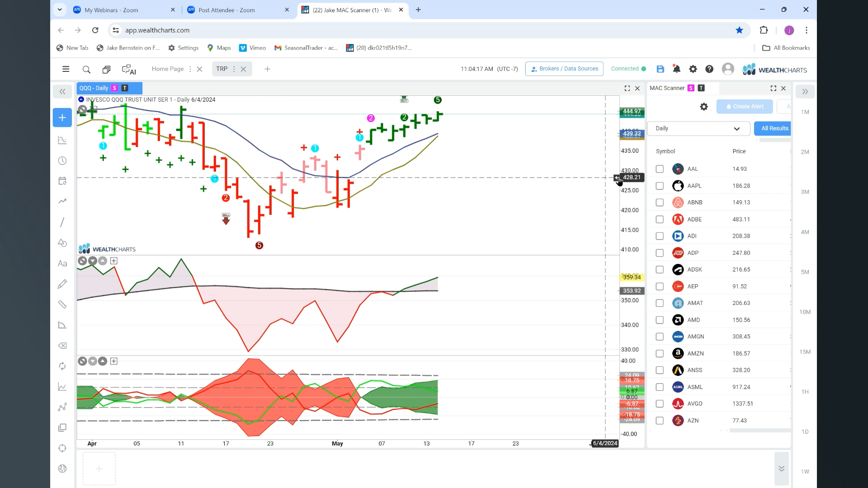Viewport: 868px width, 488px height.
Task: Switch to Home Page workspace tab
Action: click(168, 69)
